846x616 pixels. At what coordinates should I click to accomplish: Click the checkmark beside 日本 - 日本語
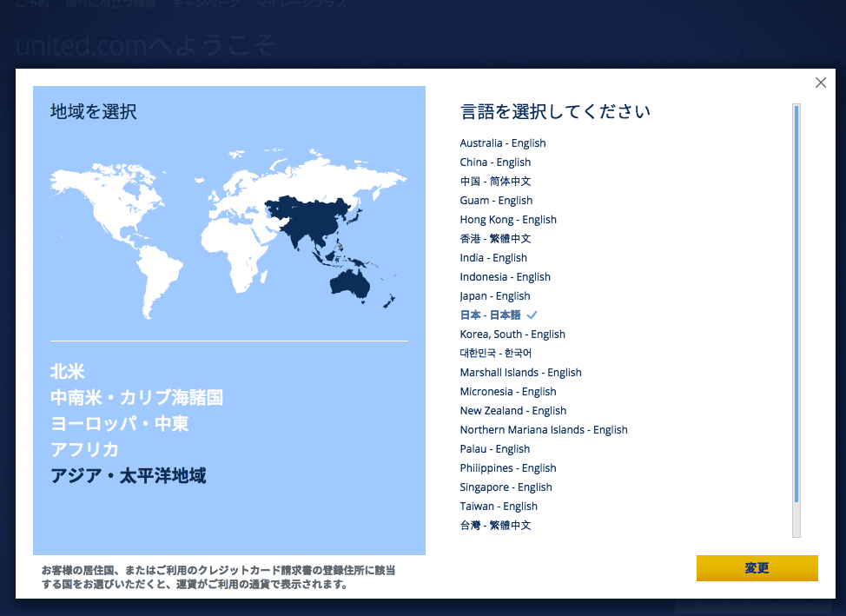[532, 315]
